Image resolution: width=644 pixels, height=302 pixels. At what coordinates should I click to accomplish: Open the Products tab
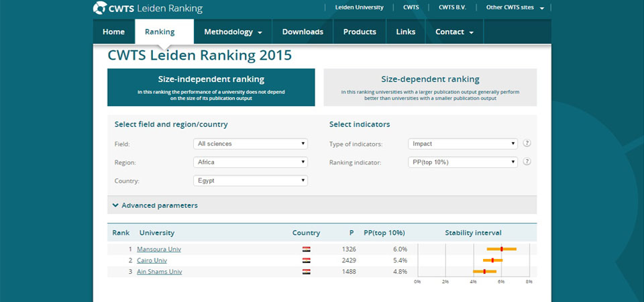[x=360, y=32]
